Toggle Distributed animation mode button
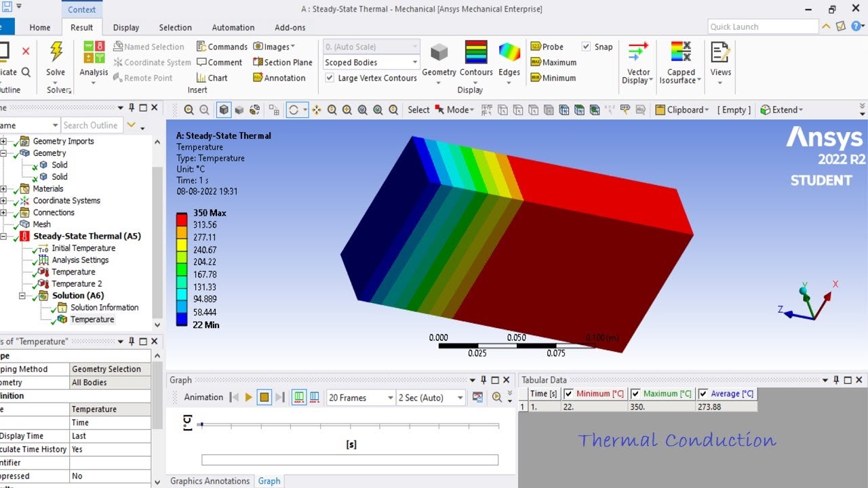Viewport: 868px width, 488px height. [298, 397]
